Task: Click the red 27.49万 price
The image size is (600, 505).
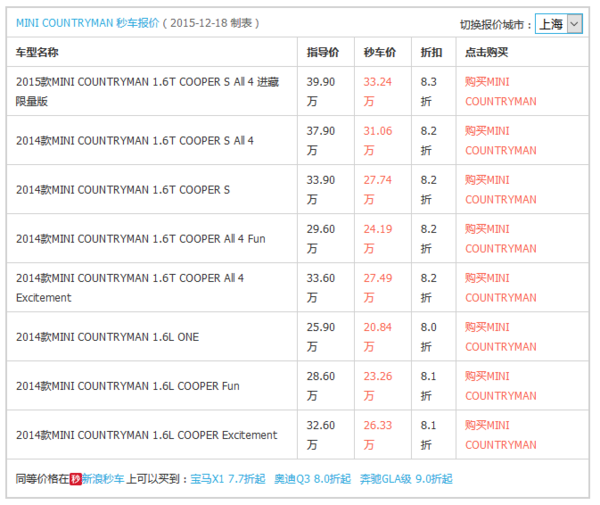Action: pyautogui.click(x=378, y=288)
